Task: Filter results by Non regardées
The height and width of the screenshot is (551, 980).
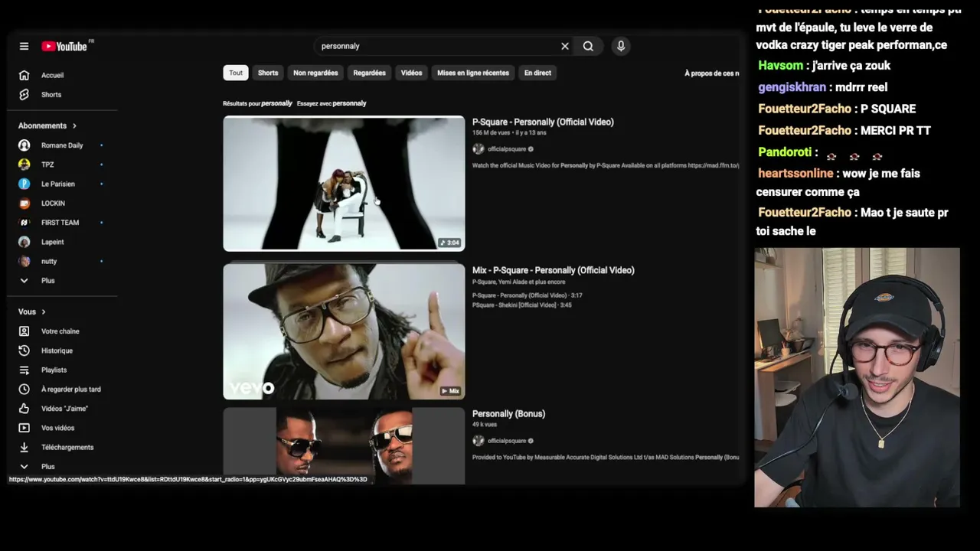Action: (x=315, y=73)
